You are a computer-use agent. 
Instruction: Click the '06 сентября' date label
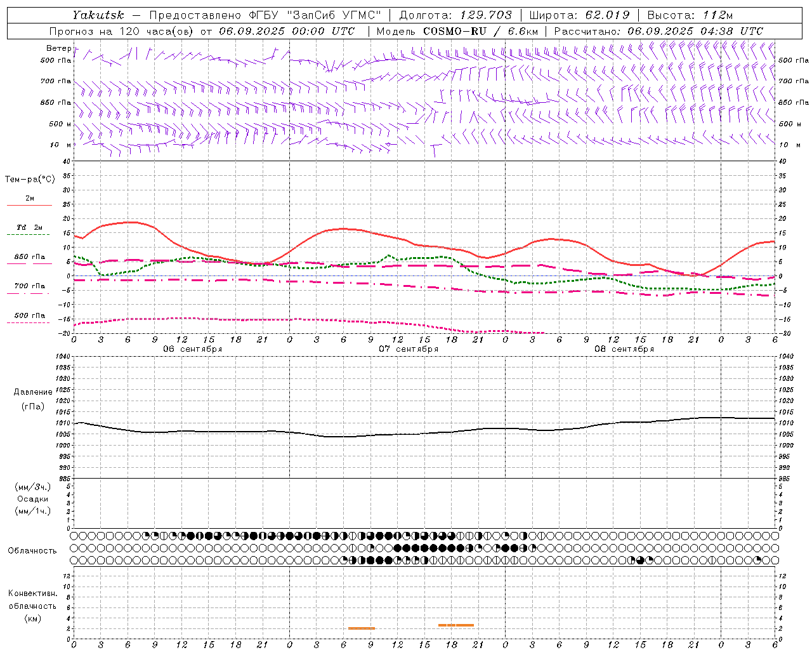click(x=192, y=349)
